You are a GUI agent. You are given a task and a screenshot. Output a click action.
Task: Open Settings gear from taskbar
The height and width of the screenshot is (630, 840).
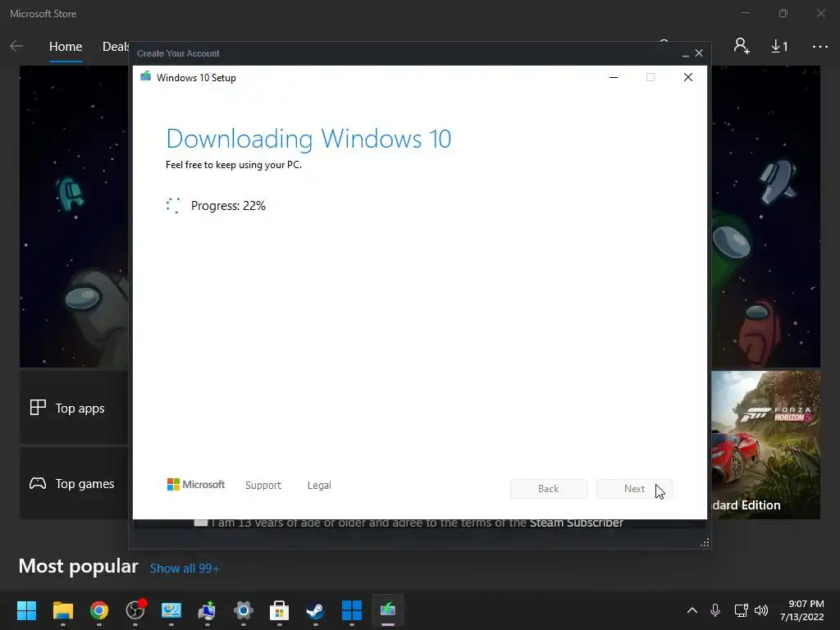point(243,610)
